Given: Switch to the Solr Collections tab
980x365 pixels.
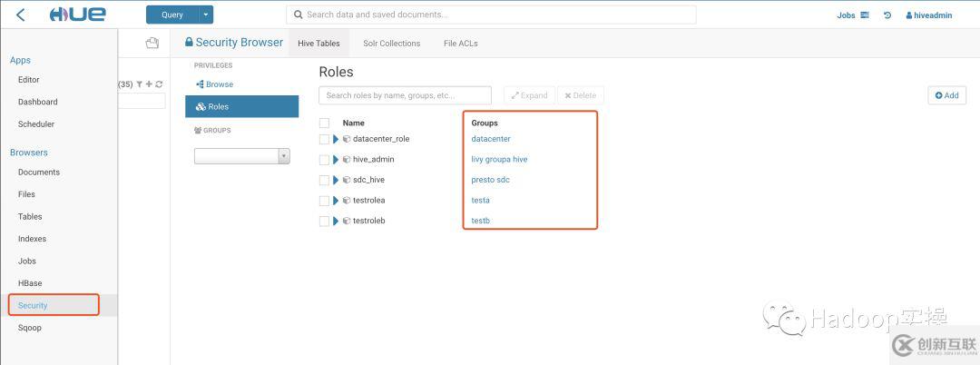Looking at the screenshot, I should 391,44.
